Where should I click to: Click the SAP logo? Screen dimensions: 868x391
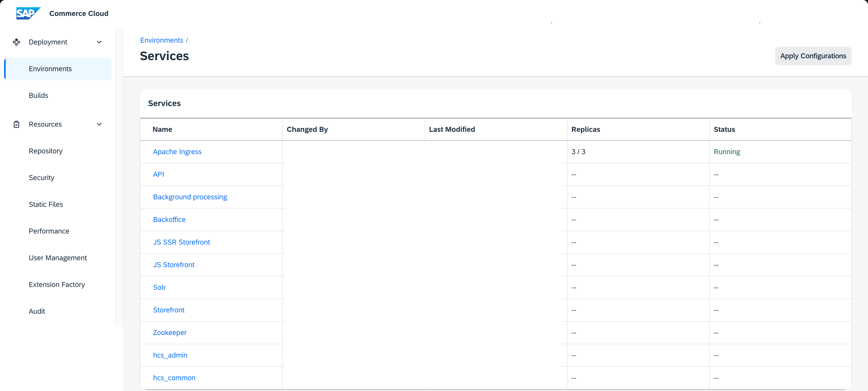click(x=28, y=13)
